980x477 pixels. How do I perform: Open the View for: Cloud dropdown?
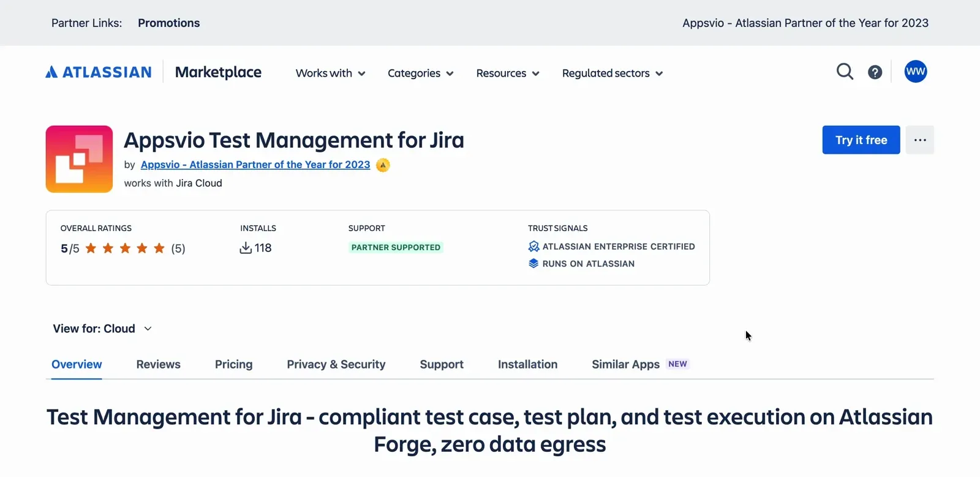102,329
